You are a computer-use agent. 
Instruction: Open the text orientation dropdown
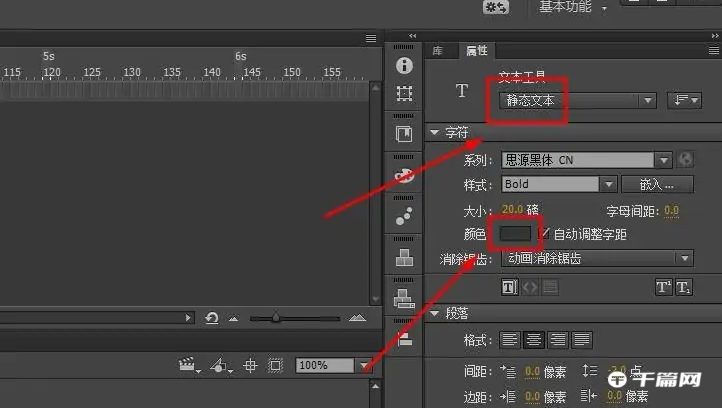point(685,100)
